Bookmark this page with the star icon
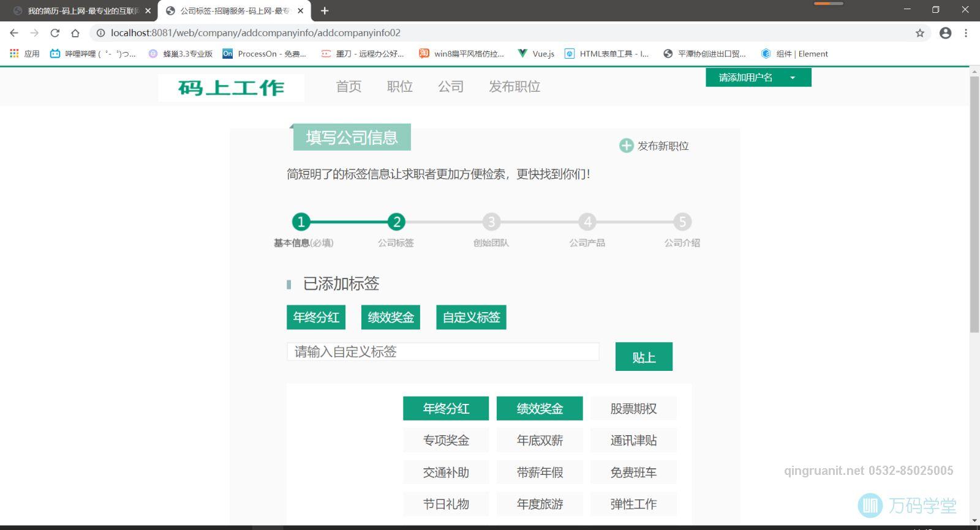The width and height of the screenshot is (980, 530). (920, 33)
